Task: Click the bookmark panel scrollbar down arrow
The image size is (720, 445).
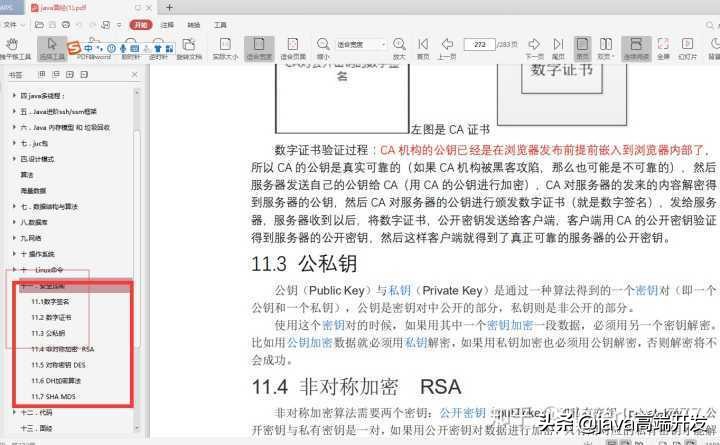Action: click(x=136, y=428)
